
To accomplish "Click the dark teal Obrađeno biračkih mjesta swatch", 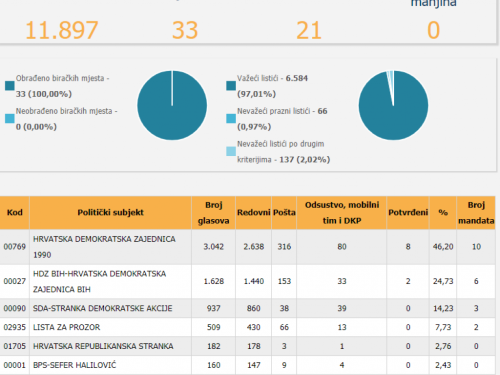I will [10, 86].
